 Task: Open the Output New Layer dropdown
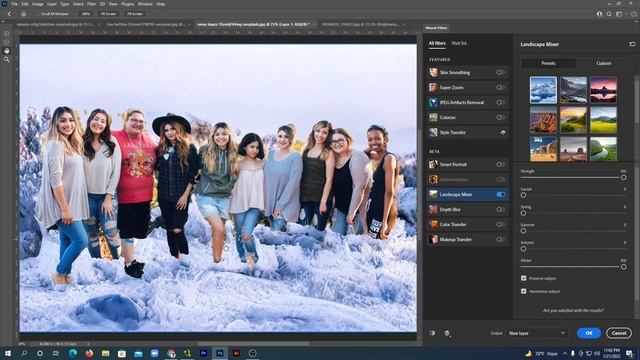(537, 333)
